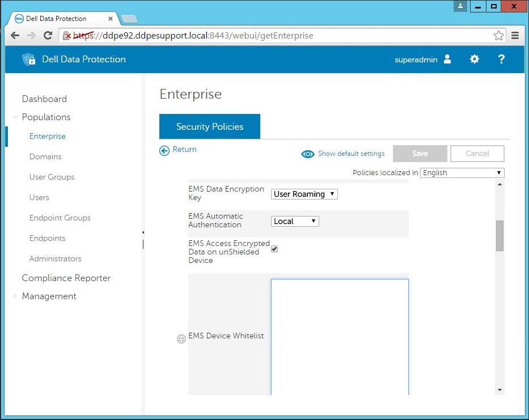Click the EMS Data Encryption Key label
This screenshot has width=529, height=420.
[226, 193]
